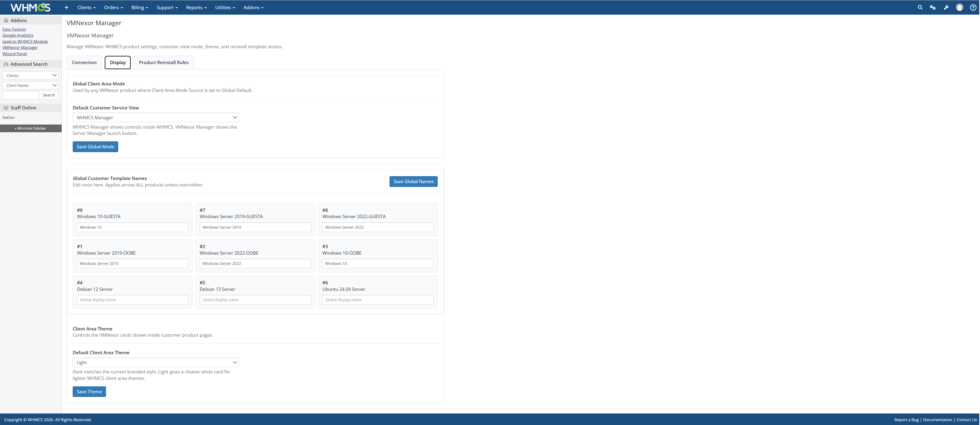Open the help question mark icon
The image size is (980, 425).
click(x=973, y=7)
